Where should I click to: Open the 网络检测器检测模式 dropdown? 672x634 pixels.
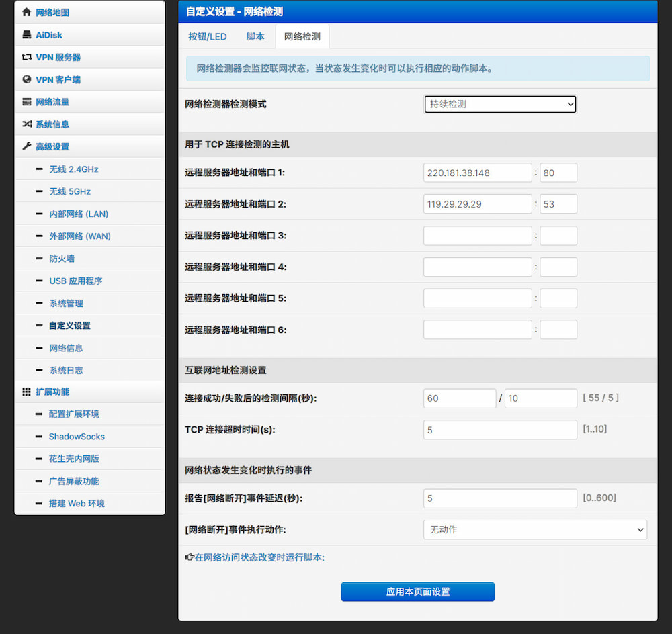pyautogui.click(x=500, y=104)
